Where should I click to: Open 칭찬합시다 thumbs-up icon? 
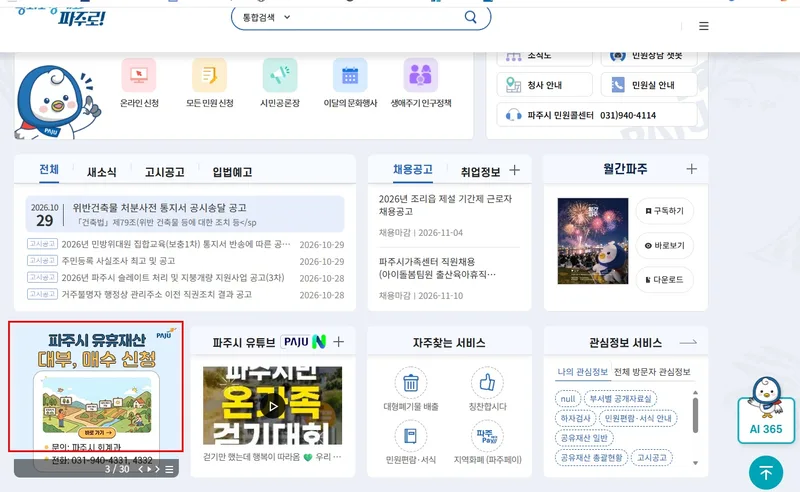[x=487, y=383]
